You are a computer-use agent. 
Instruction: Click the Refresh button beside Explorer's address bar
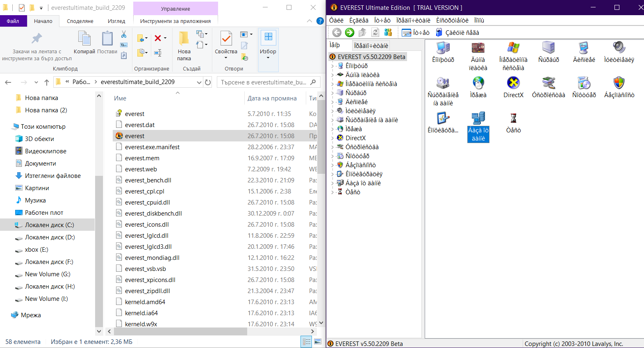pos(208,82)
